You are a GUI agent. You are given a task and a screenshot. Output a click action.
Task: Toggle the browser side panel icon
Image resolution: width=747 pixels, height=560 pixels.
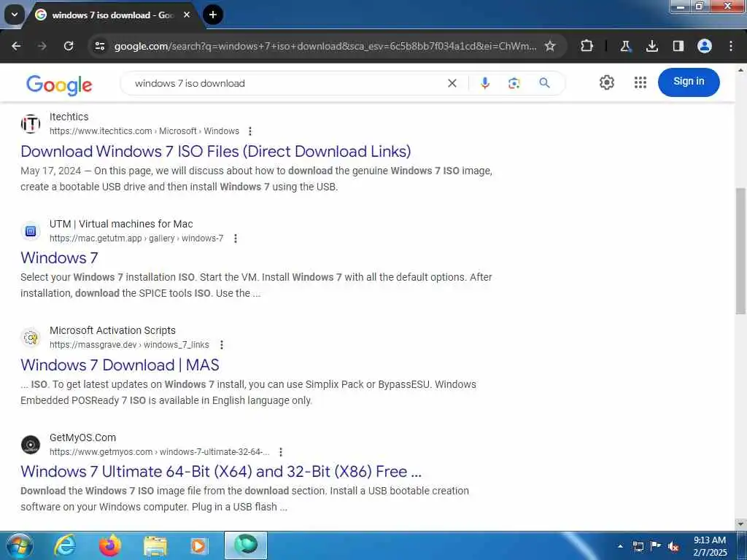(678, 46)
